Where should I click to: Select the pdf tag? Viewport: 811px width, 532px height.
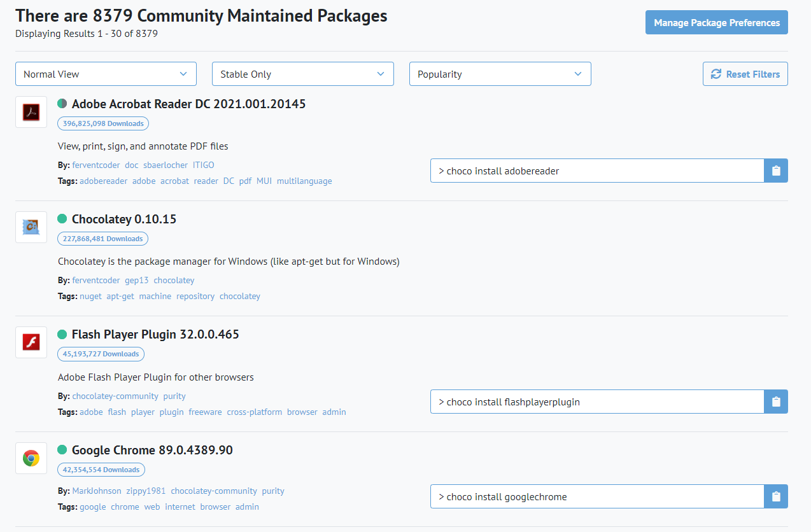pyautogui.click(x=245, y=181)
